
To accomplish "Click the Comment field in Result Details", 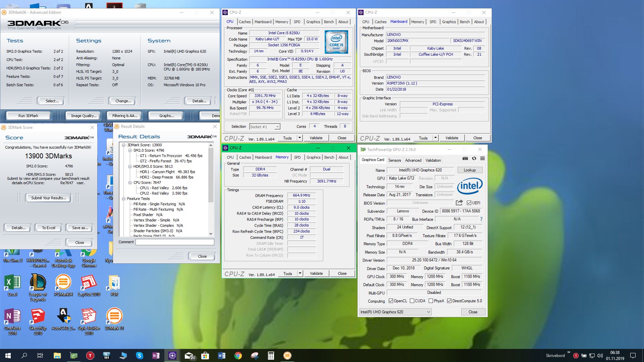I will [175, 242].
